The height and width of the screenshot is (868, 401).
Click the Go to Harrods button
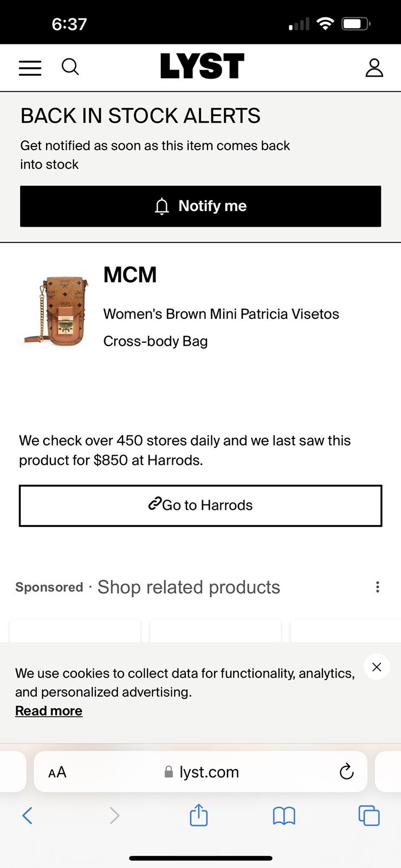coord(200,506)
